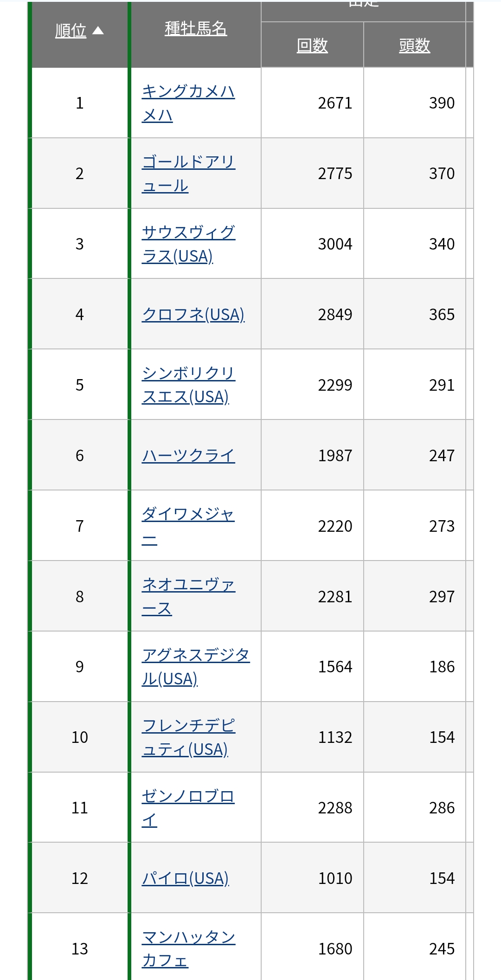Open ハーツクライ sire details
This screenshot has width=501, height=980.
point(188,456)
